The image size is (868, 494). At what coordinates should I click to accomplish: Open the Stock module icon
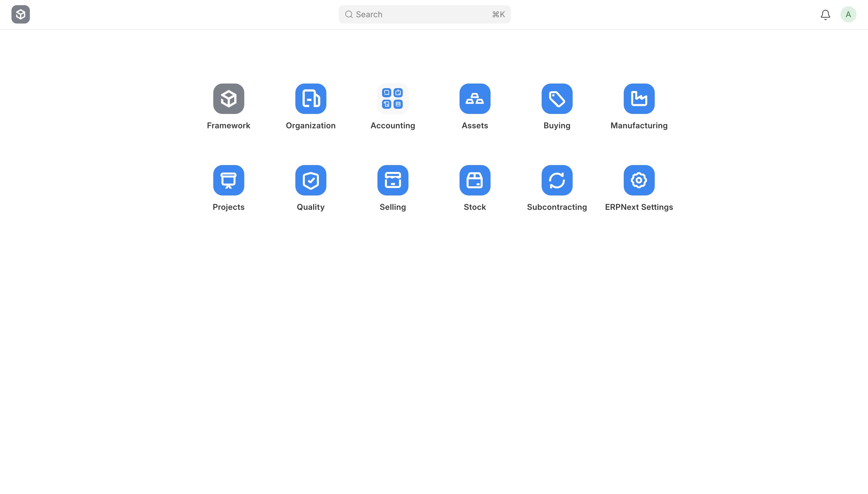(475, 180)
